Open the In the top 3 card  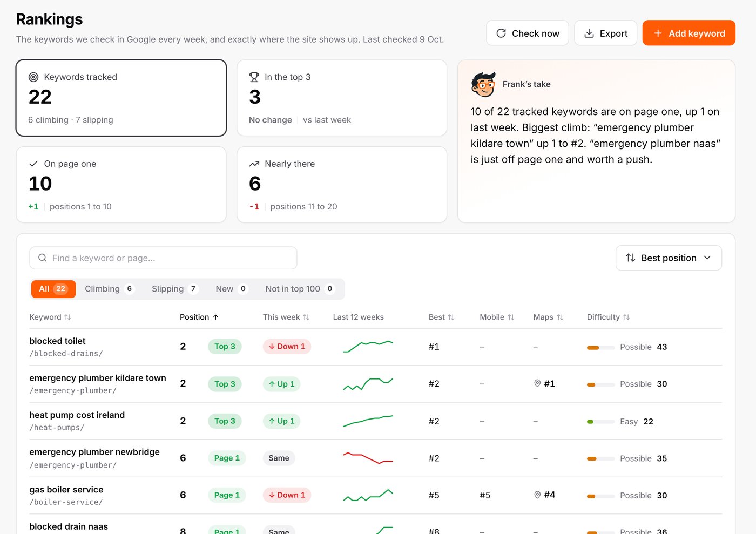tap(342, 98)
